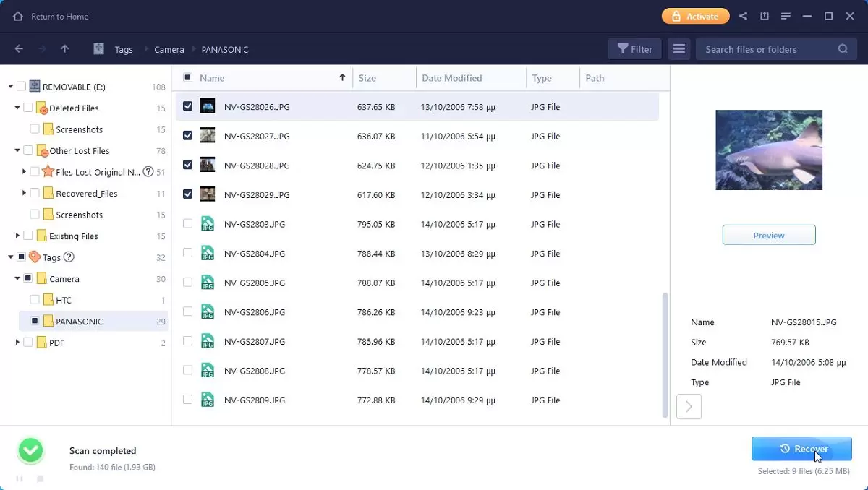Click the Recover button

click(x=801, y=448)
